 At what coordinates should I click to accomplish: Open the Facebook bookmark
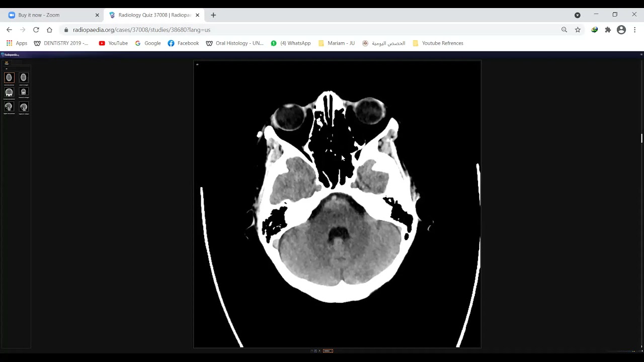183,43
